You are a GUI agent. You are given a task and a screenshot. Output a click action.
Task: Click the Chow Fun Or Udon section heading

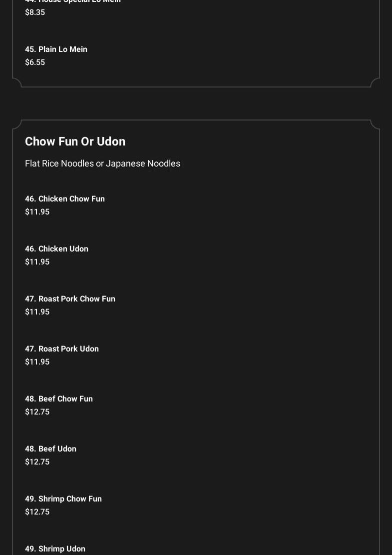coord(75,141)
